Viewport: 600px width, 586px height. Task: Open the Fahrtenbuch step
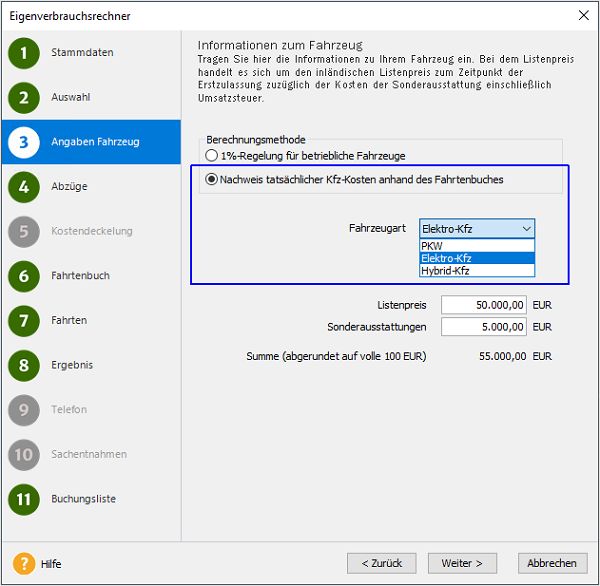pos(80,276)
